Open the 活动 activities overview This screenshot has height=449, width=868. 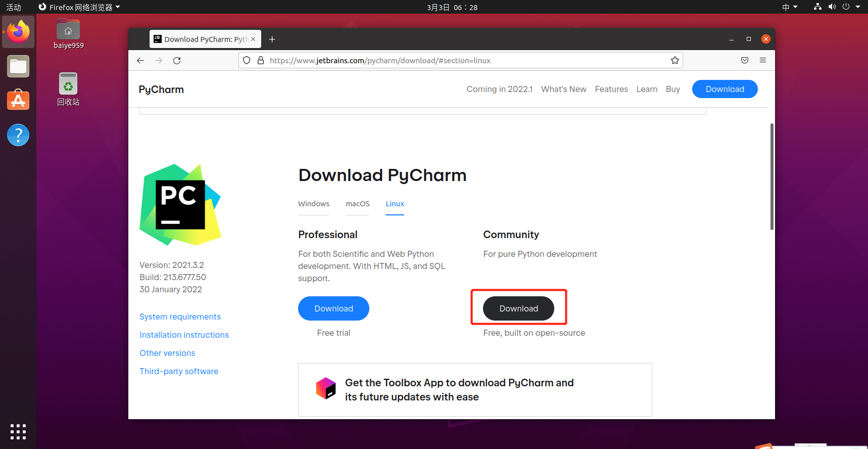14,7
